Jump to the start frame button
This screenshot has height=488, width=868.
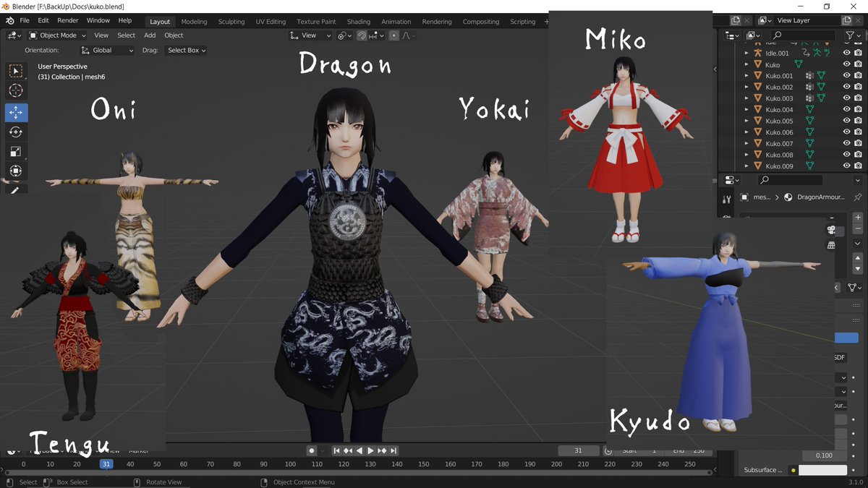click(x=336, y=450)
